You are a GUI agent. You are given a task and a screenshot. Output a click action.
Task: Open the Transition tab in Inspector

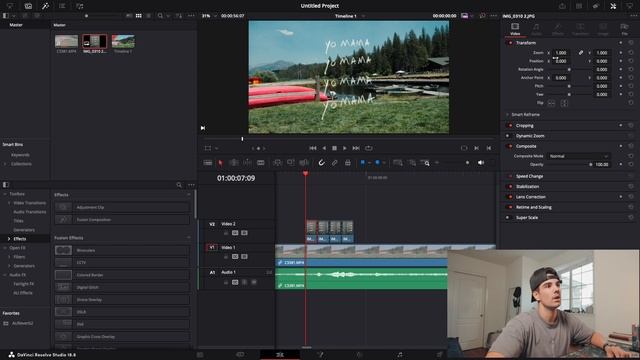coord(580,29)
